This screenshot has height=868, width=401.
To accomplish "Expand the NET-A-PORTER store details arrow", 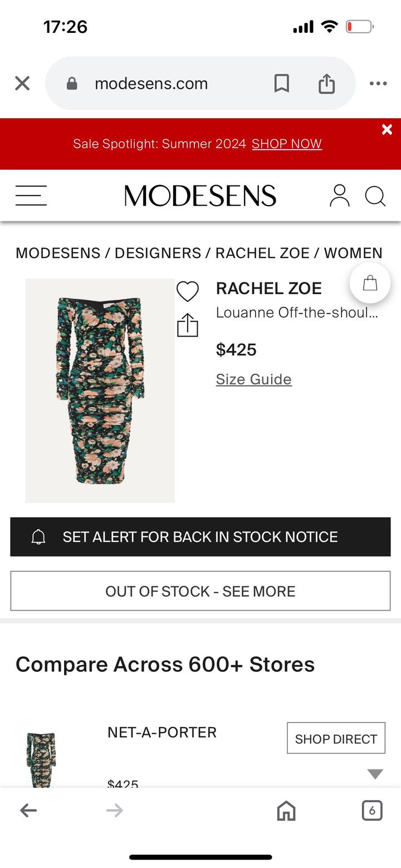I will click(x=375, y=774).
